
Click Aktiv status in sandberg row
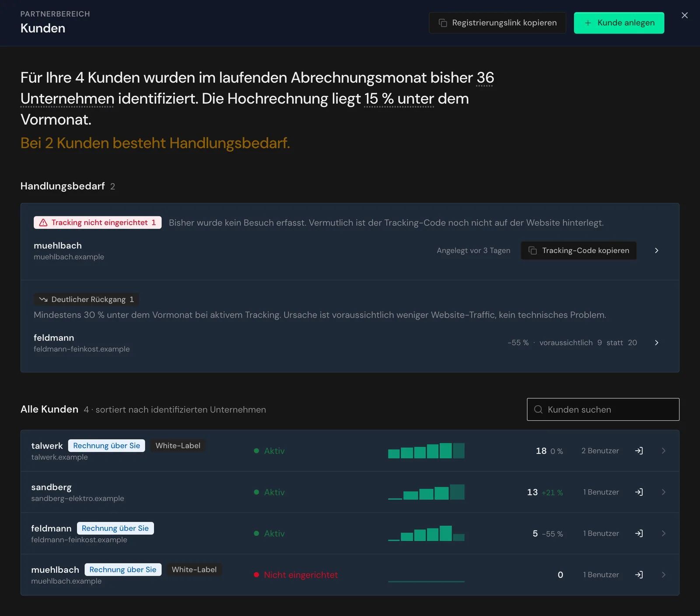point(269,492)
